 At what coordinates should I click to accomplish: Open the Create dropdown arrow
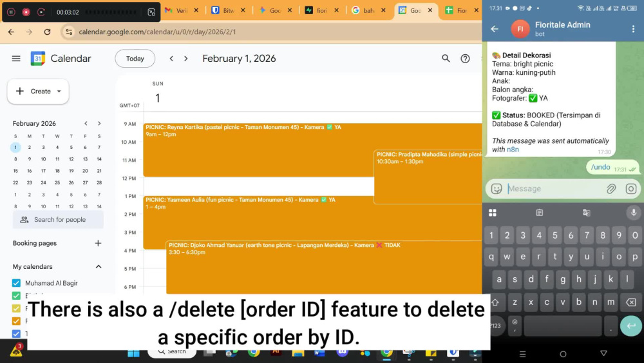[x=59, y=92]
